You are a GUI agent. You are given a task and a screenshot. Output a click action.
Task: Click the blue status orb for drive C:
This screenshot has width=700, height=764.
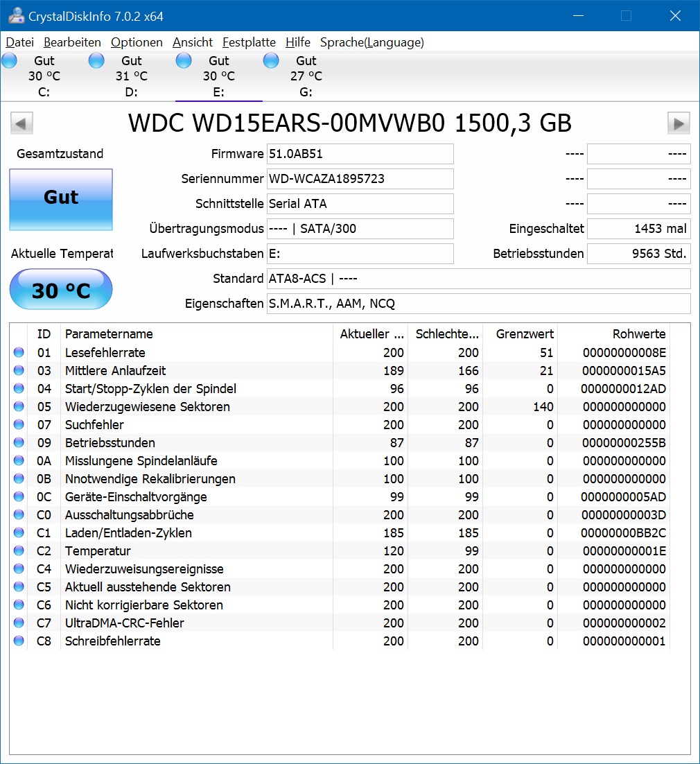[9, 60]
